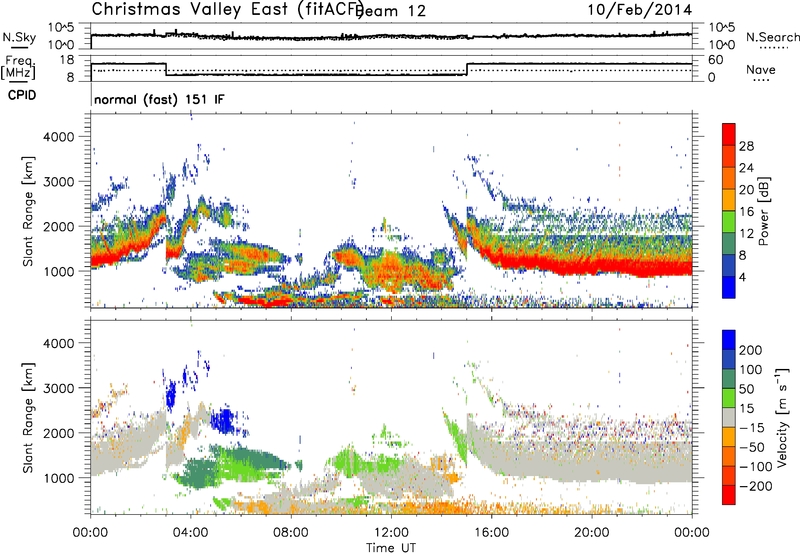
Task: Select the yellow-orange Power segment between 16 and 20
Action: (729, 200)
